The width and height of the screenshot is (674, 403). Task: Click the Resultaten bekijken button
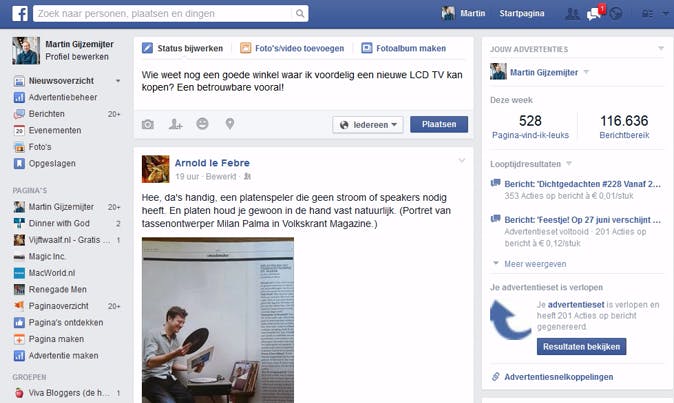coord(581,346)
